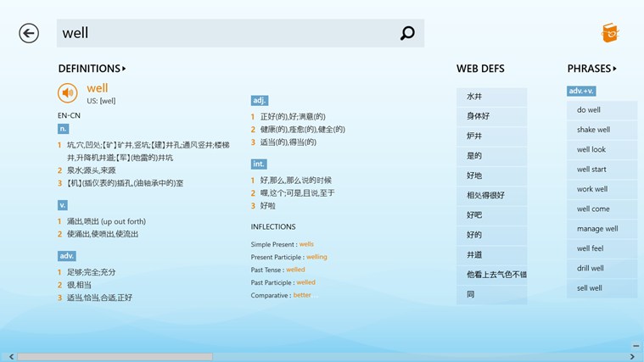Select the 水井 web definition
Image resolution: width=644 pixels, height=362 pixels.
tap(474, 97)
